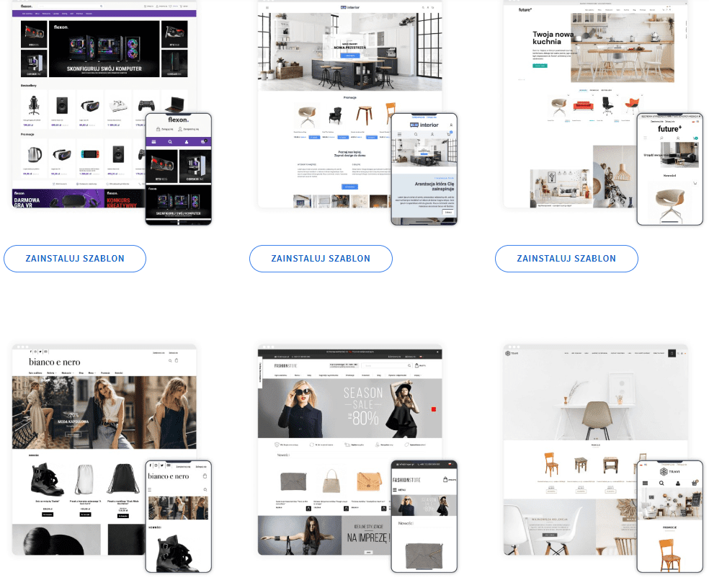Click the shopping bag icon in bianco e nero mobile
The height and width of the screenshot is (588, 709).
tap(205, 476)
